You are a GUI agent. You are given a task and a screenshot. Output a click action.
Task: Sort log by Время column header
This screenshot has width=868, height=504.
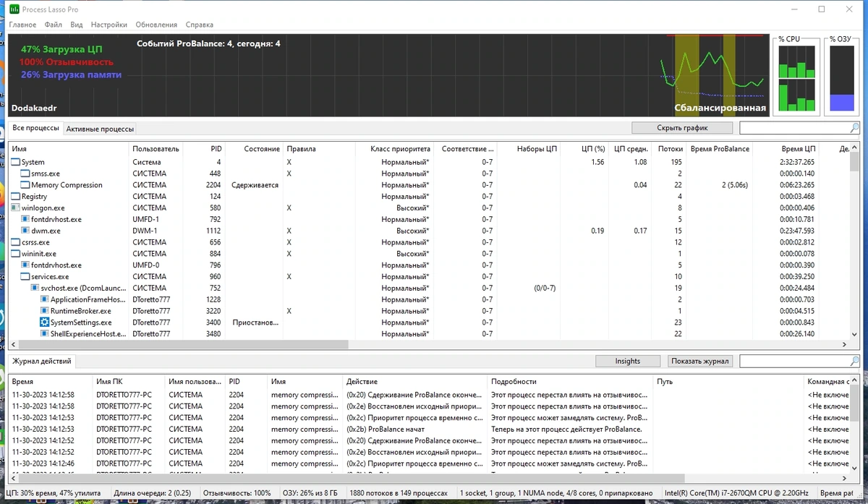pos(51,381)
